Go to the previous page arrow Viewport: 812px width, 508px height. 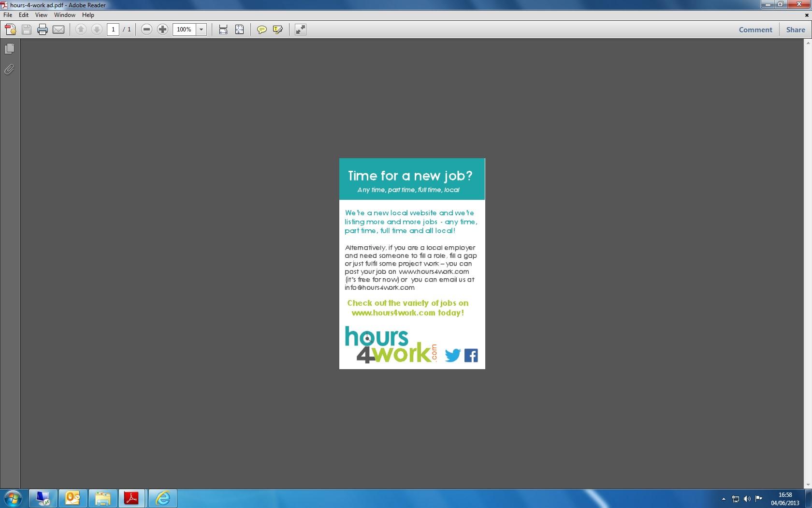click(x=81, y=30)
